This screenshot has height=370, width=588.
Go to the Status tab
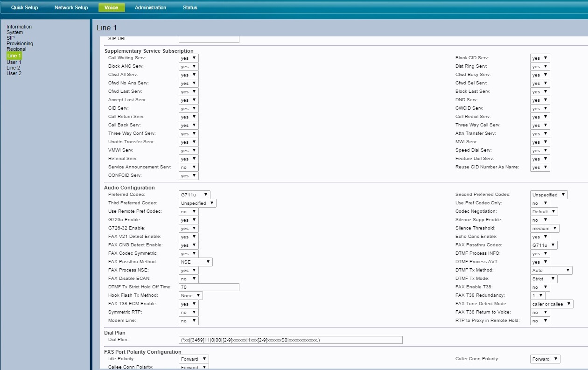tap(190, 7)
